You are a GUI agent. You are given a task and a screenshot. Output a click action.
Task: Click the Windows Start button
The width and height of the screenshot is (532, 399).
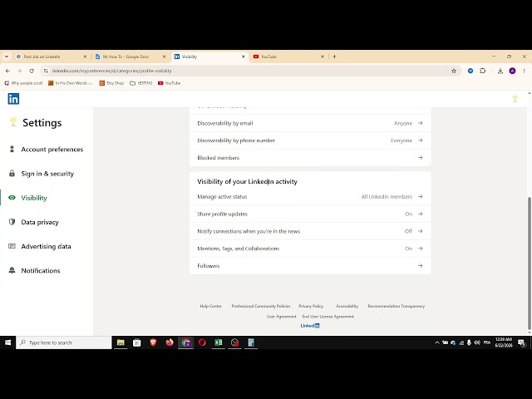click(x=7, y=342)
